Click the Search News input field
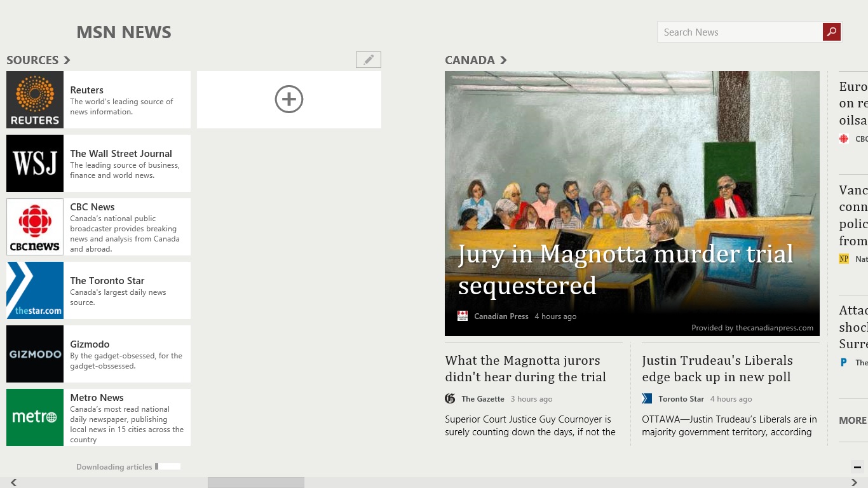 [x=740, y=32]
